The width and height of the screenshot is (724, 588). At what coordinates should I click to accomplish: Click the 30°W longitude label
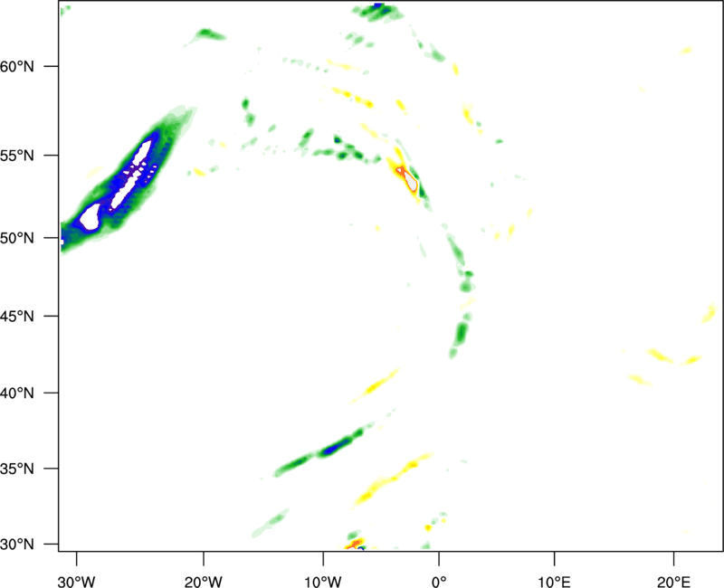pos(77,582)
